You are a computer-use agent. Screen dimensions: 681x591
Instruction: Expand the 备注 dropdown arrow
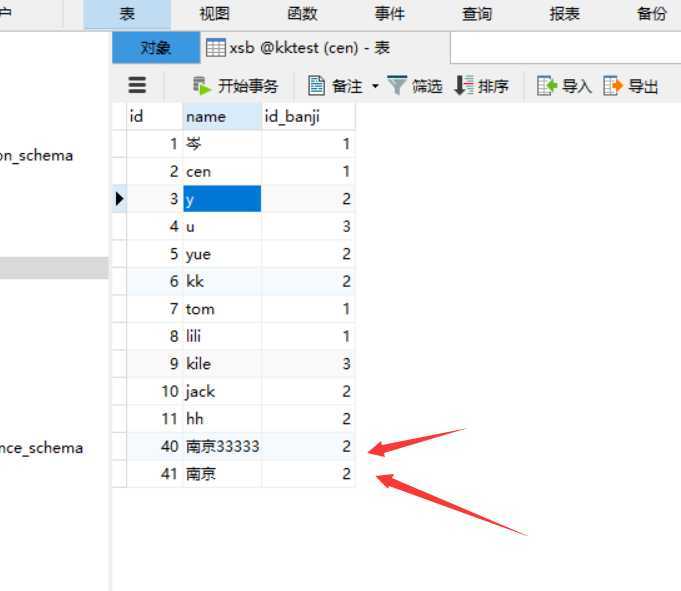click(x=375, y=86)
